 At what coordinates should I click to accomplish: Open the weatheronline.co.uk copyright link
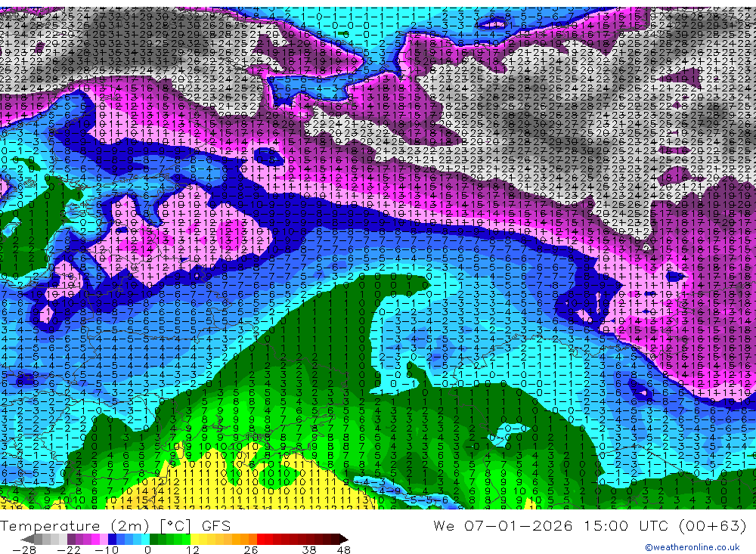(x=692, y=547)
